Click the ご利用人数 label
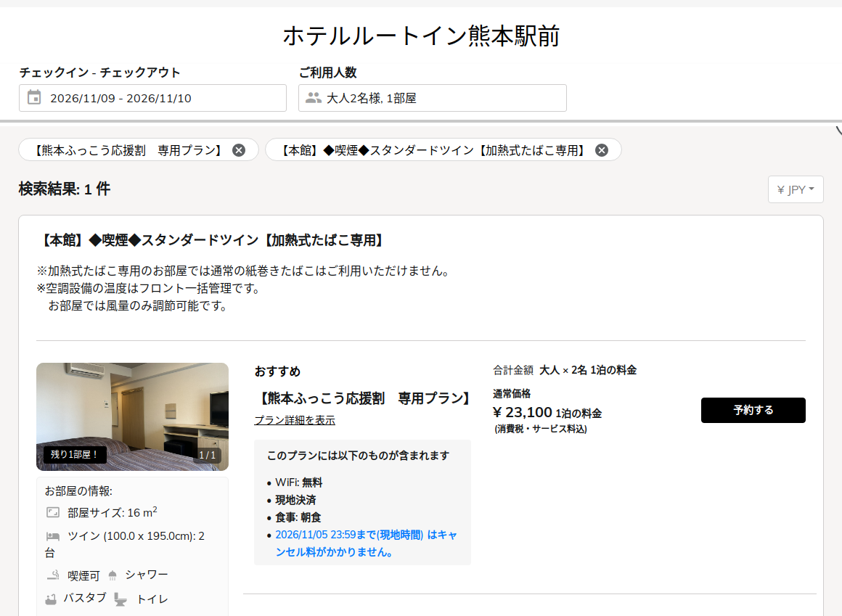Viewport: 842px width, 616px height. (x=327, y=73)
